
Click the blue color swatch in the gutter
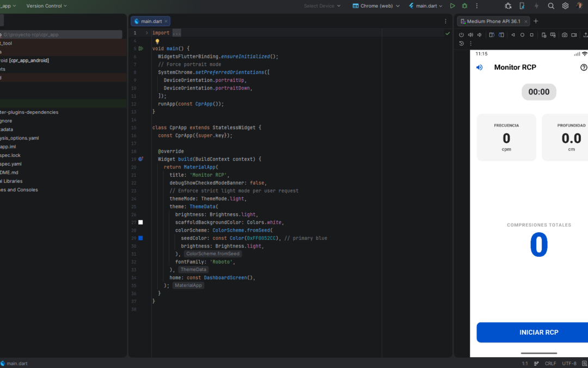(140, 238)
